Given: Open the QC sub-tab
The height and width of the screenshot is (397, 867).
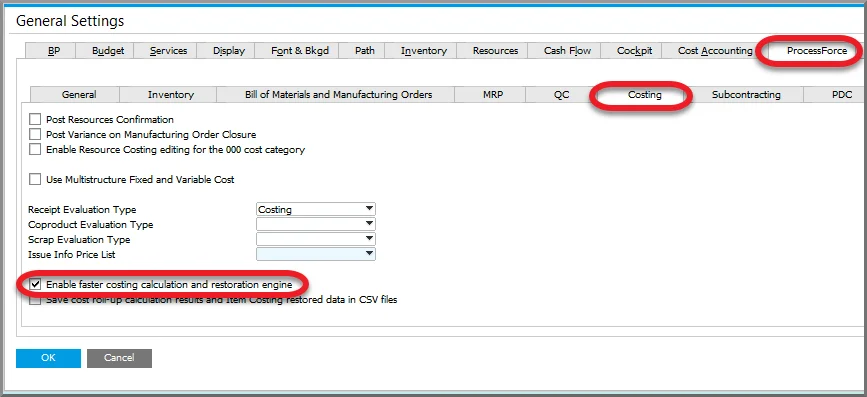Looking at the screenshot, I should pos(561,95).
